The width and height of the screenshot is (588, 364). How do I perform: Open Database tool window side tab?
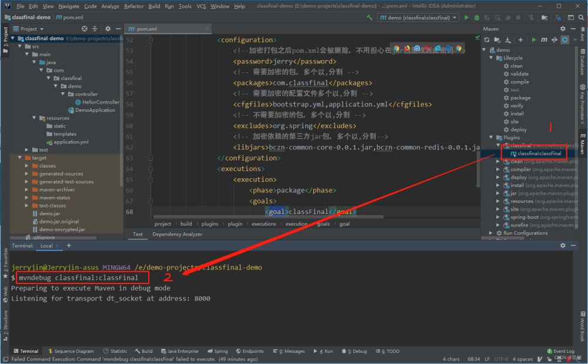(583, 62)
